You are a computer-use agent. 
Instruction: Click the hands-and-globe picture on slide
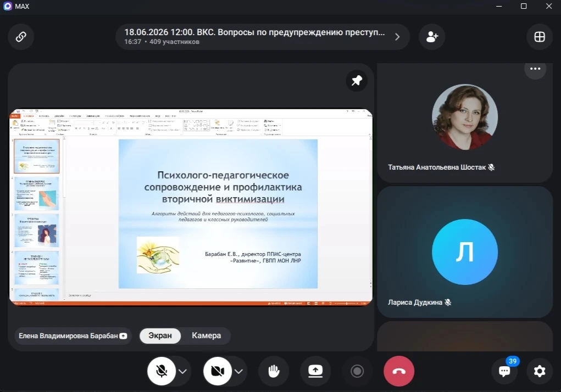[158, 255]
